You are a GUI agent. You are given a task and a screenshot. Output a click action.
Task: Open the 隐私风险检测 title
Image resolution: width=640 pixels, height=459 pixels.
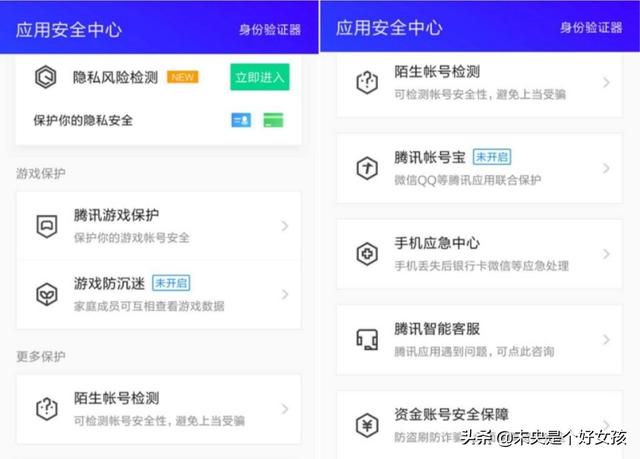click(115, 77)
